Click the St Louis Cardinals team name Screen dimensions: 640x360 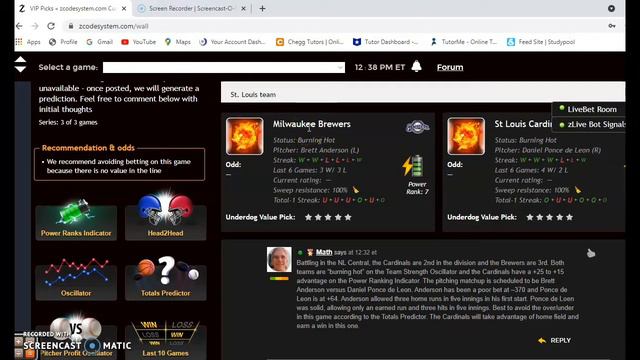[x=523, y=124]
